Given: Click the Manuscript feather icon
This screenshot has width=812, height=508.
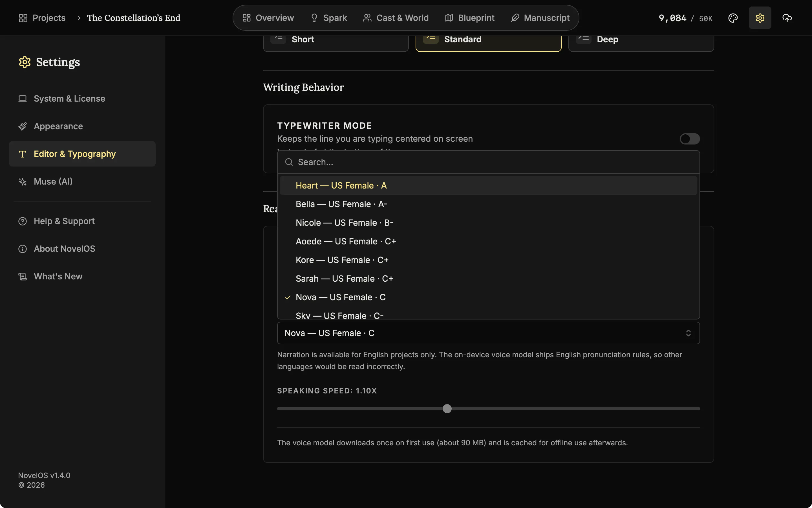Looking at the screenshot, I should [515, 18].
